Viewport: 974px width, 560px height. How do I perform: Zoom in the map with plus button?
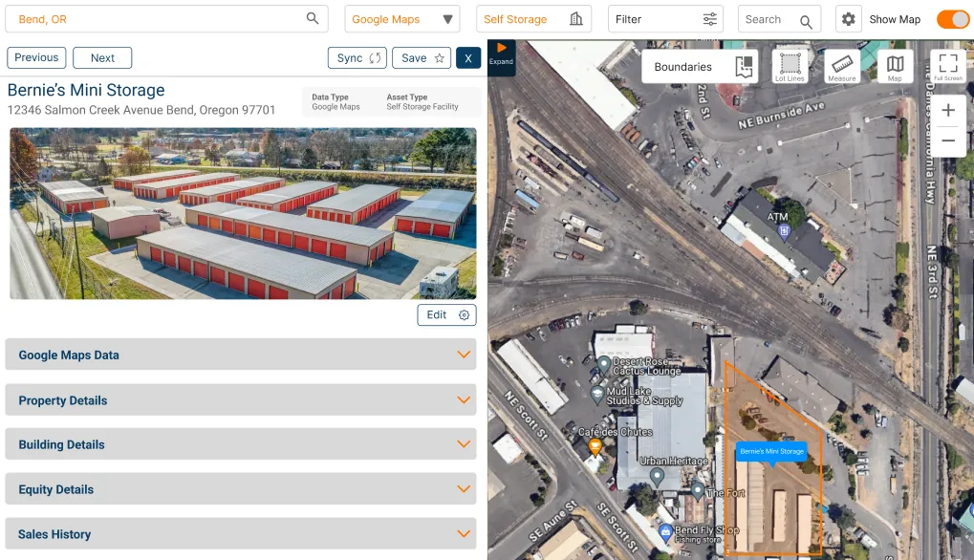click(x=948, y=111)
